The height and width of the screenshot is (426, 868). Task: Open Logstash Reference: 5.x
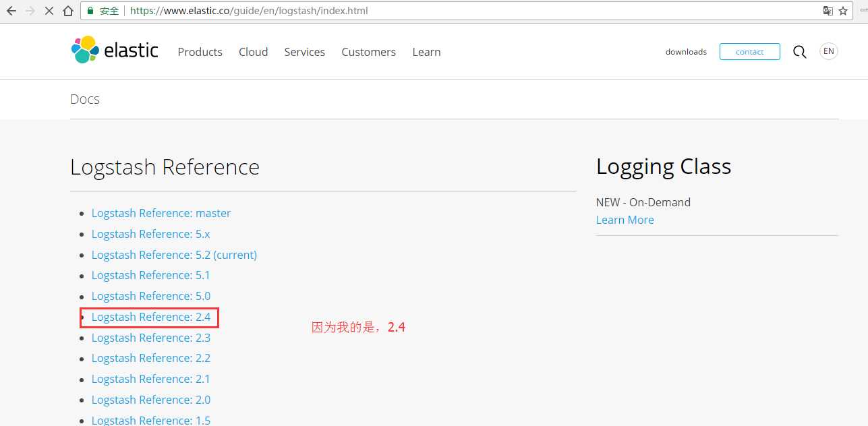click(x=151, y=234)
